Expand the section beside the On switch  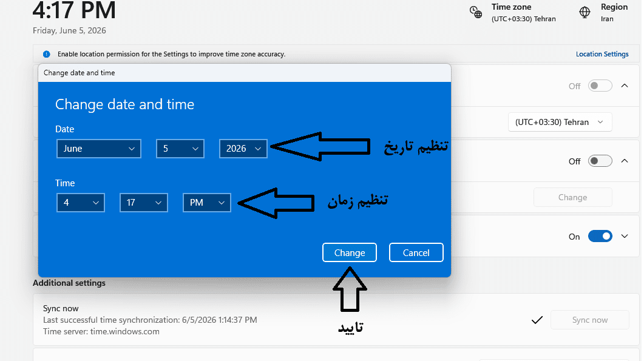point(625,236)
